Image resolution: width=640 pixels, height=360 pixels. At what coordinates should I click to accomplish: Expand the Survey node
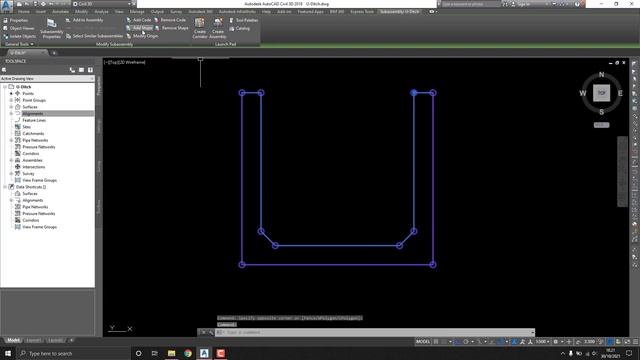tap(11, 174)
